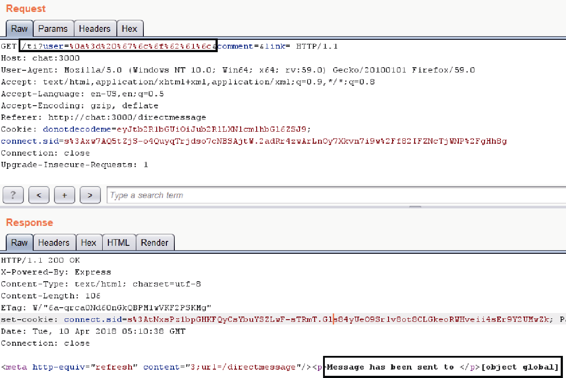Switch to the Request Params tab
566x378 pixels.
pyautogui.click(x=53, y=29)
